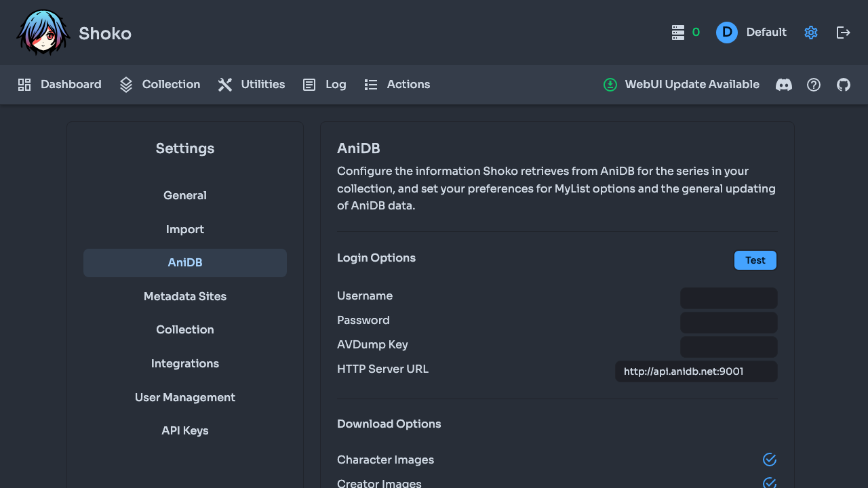Log out using the exit icon

coord(844,33)
